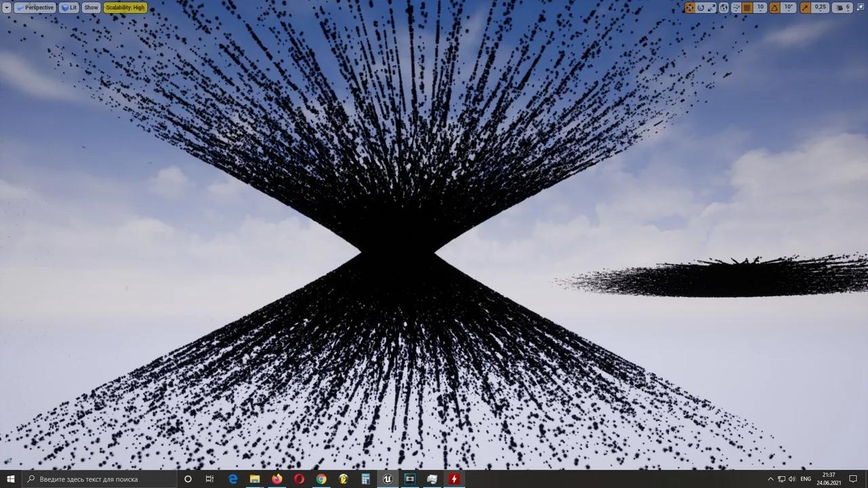This screenshot has width=868, height=488.
Task: Open the Lit view mode menu
Action: pos(69,7)
